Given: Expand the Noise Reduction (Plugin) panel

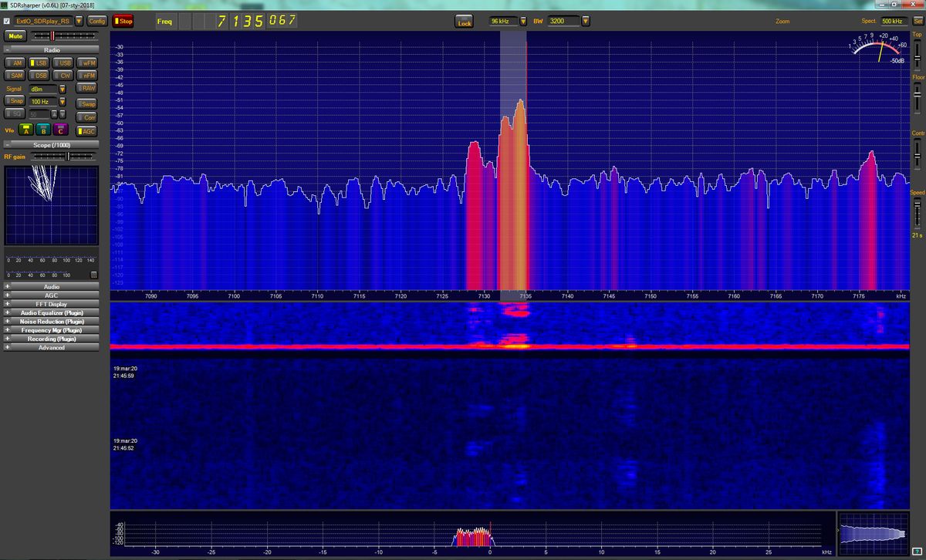Looking at the screenshot, I should click(52, 321).
